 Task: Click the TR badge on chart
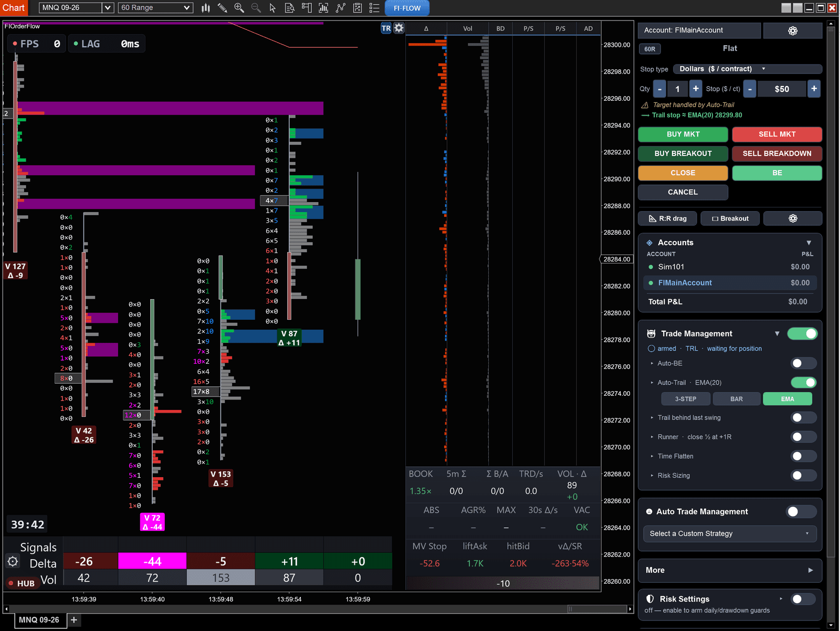click(386, 28)
